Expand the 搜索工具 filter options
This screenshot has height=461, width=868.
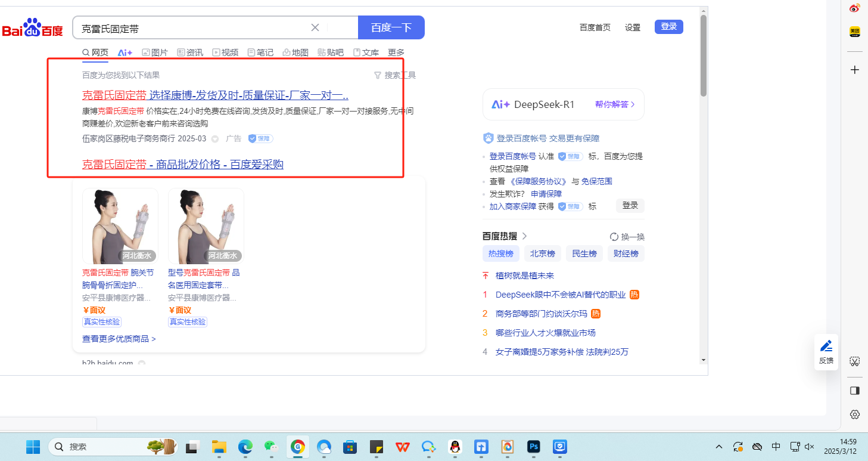(x=394, y=75)
